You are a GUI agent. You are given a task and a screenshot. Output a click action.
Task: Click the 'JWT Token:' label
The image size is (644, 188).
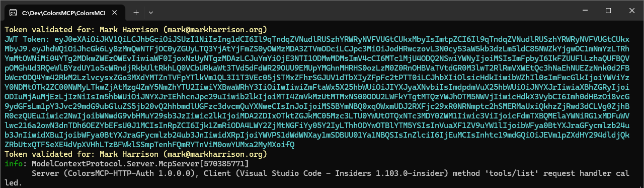coord(26,39)
